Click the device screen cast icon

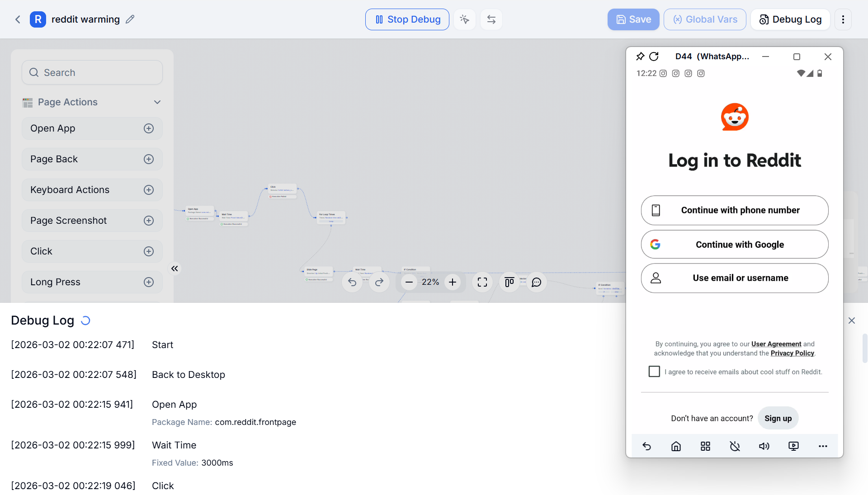click(793, 446)
